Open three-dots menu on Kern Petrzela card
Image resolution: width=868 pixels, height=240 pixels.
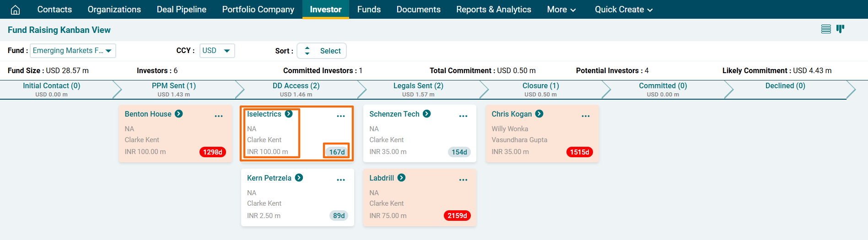pyautogui.click(x=341, y=180)
